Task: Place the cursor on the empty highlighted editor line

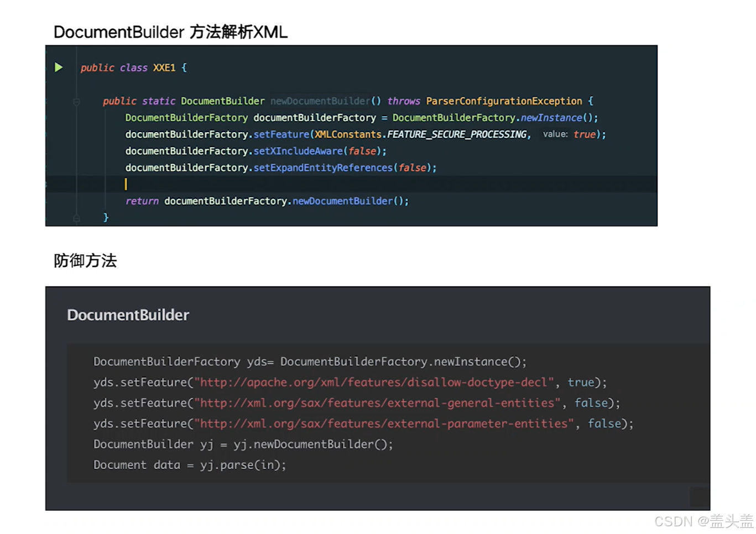Action: pyautogui.click(x=351, y=184)
